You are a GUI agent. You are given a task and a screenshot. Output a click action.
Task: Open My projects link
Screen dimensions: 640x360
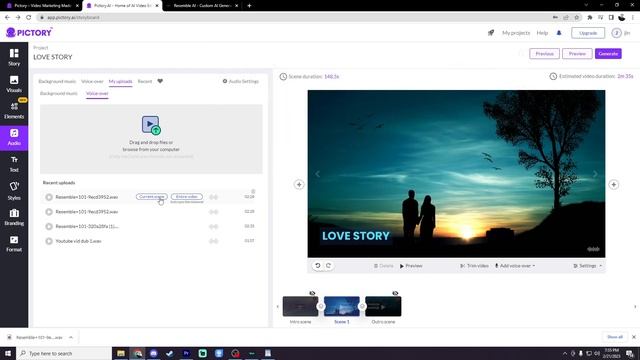(516, 33)
